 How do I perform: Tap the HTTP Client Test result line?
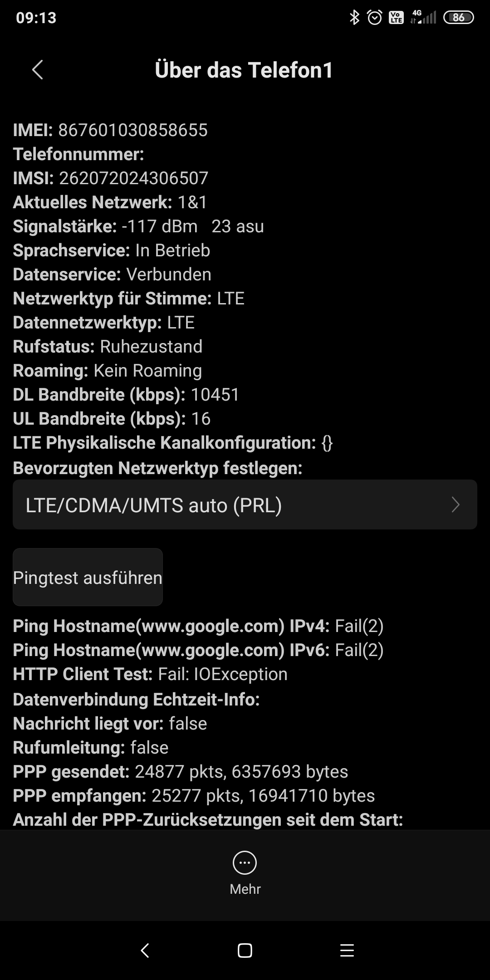[x=150, y=674]
